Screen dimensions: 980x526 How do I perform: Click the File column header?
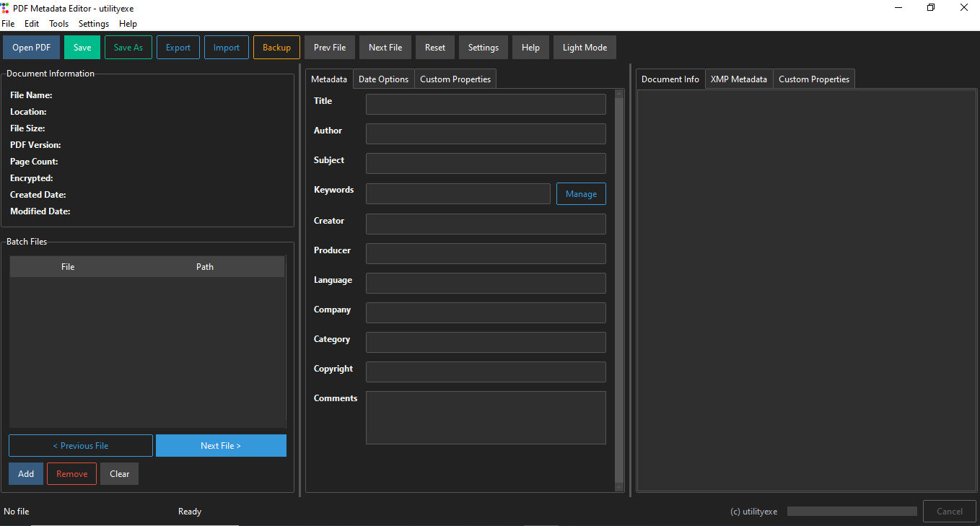pos(68,267)
